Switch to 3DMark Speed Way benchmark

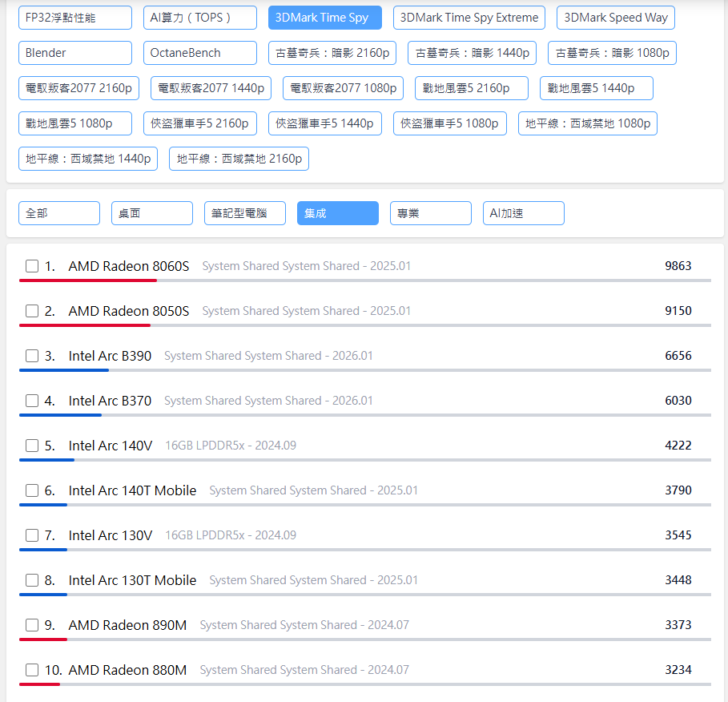click(x=616, y=18)
